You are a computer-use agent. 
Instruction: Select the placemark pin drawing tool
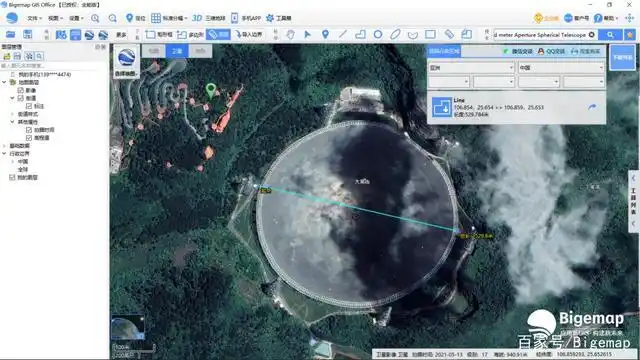(x=325, y=35)
